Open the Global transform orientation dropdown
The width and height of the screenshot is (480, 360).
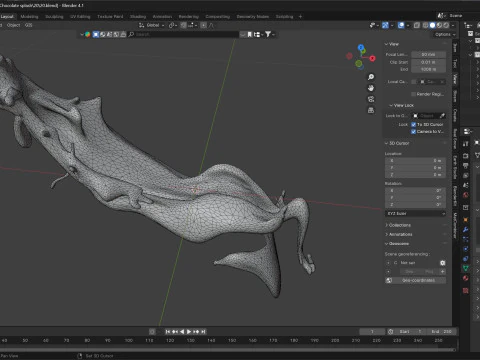(x=152, y=25)
